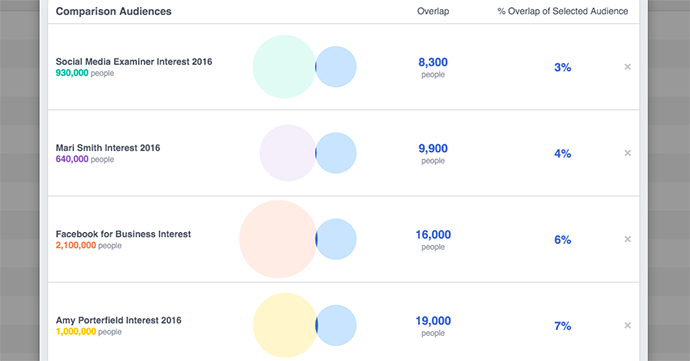Viewport: 690px width, 361px height.
Task: Click the blue circle in Social Media Examiner row
Action: click(x=336, y=67)
